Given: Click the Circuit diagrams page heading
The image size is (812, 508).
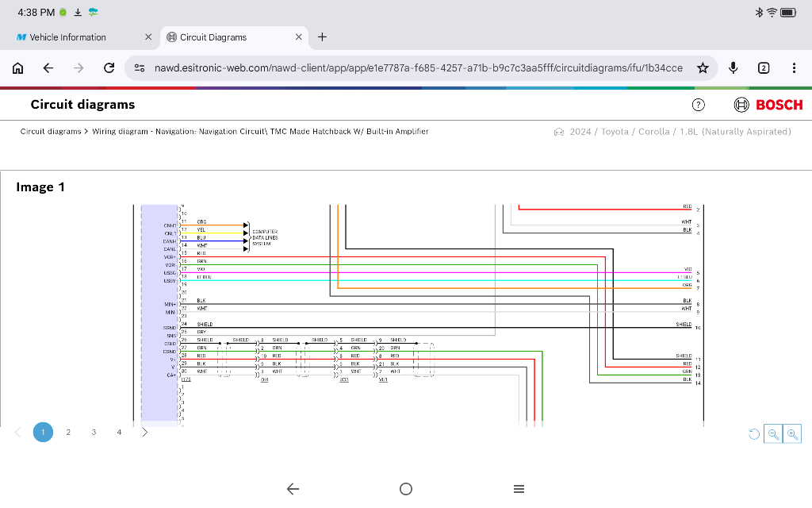Looking at the screenshot, I should tap(82, 105).
